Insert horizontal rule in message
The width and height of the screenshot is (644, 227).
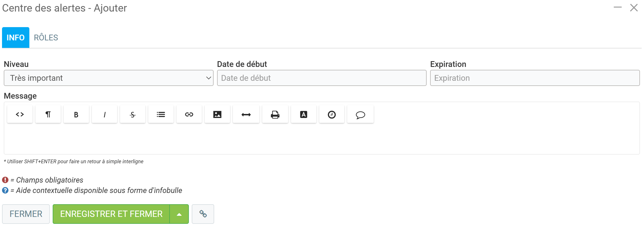pos(246,115)
